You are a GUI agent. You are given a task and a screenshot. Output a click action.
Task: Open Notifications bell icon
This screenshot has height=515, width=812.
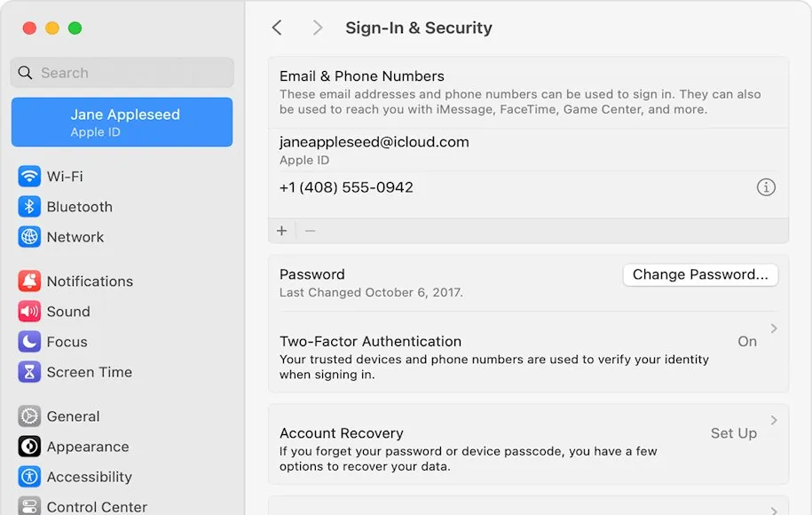click(30, 281)
